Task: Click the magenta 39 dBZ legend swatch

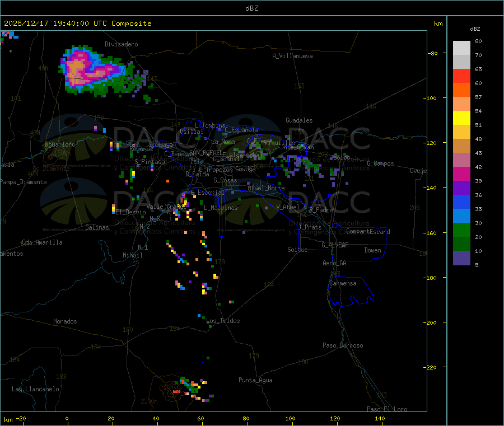Action: pos(461,174)
